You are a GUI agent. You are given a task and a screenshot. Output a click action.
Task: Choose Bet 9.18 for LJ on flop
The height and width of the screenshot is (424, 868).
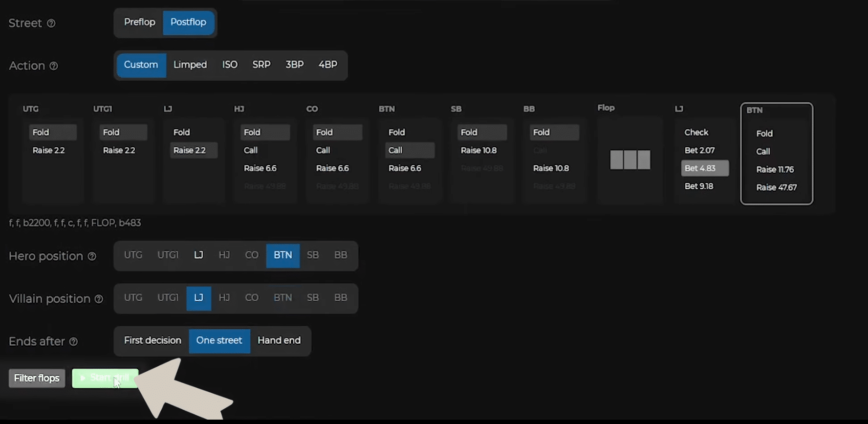pos(699,186)
